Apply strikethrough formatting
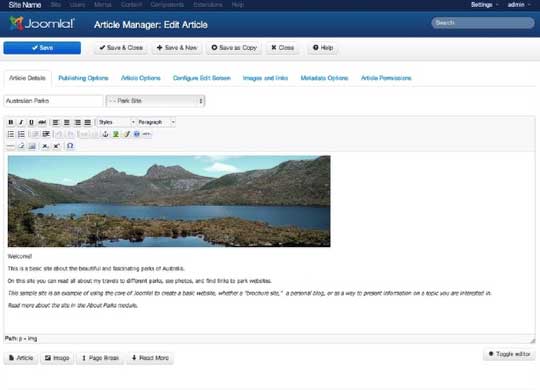Image resolution: width=540 pixels, height=390 pixels. coord(42,122)
